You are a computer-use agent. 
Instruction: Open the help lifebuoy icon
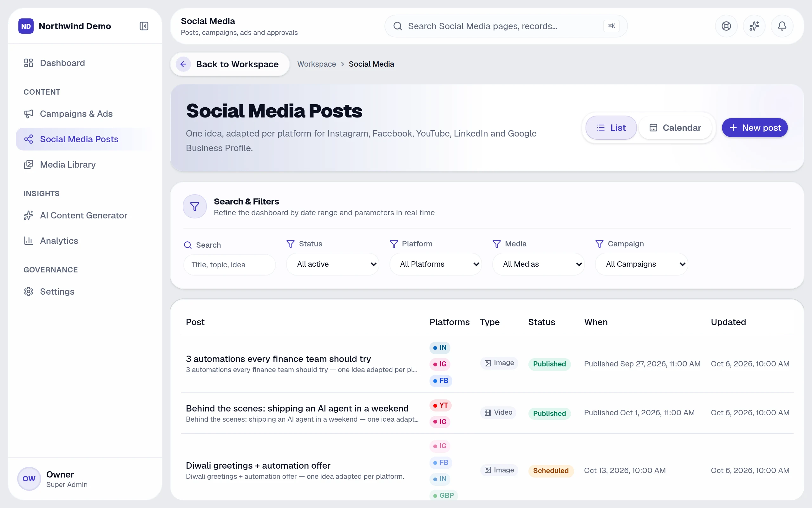coord(726,26)
